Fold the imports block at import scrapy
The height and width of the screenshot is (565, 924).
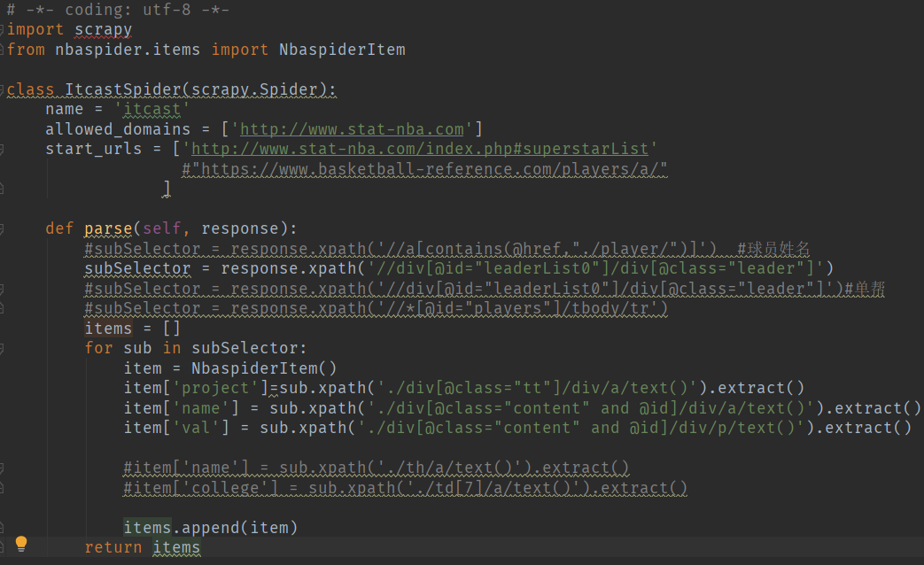click(3, 30)
